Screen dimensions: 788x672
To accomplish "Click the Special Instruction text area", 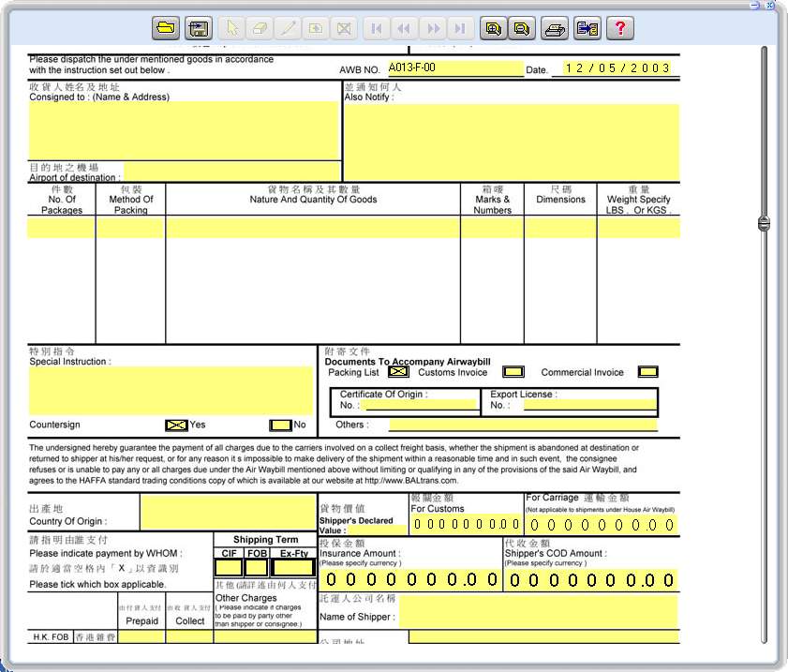I will coord(170,390).
